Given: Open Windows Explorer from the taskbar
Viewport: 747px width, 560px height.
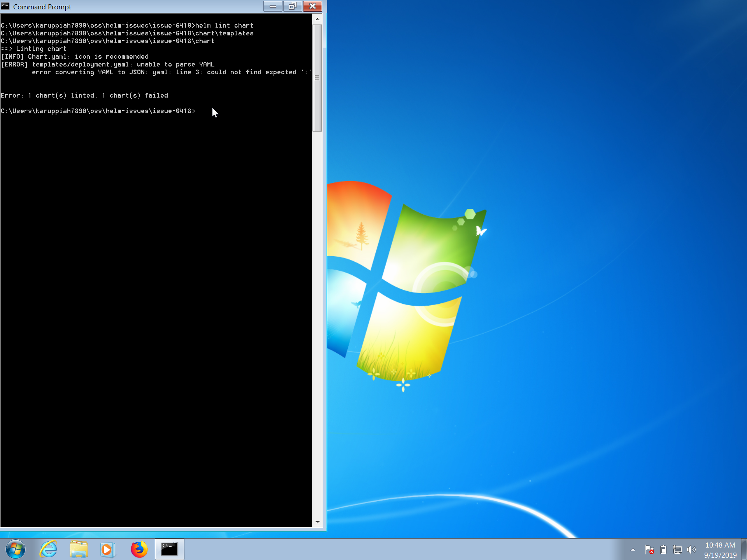Looking at the screenshot, I should point(79,549).
